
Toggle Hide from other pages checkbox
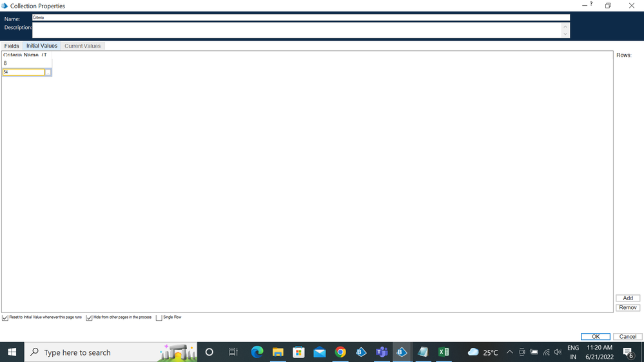pos(89,318)
